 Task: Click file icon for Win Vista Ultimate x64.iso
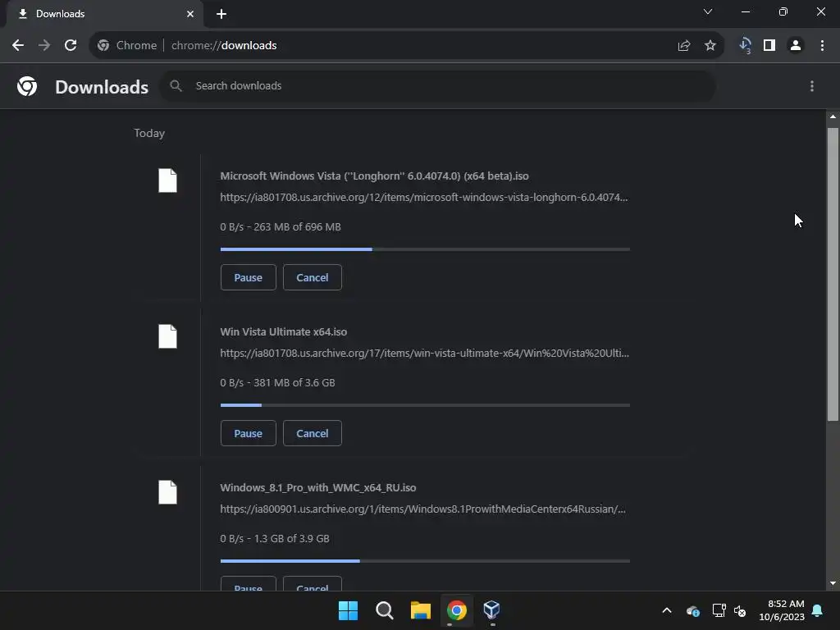pos(167,336)
